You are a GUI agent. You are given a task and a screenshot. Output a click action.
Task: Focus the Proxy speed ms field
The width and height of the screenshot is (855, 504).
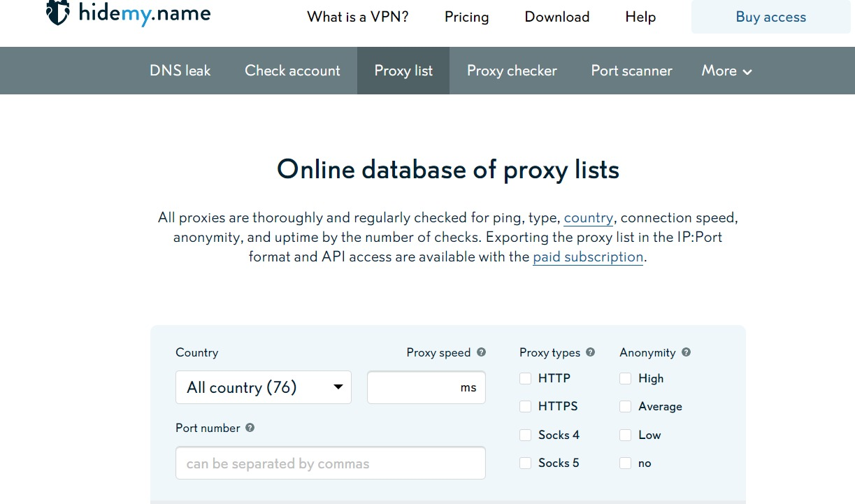(426, 387)
